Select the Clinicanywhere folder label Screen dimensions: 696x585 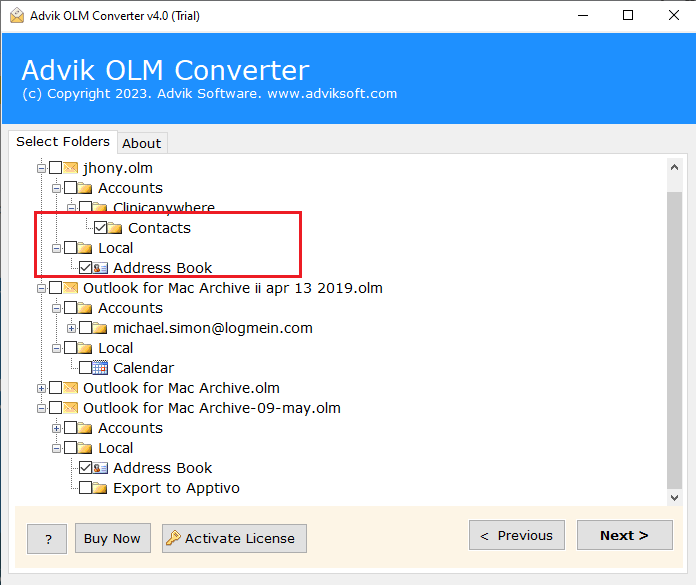164,208
